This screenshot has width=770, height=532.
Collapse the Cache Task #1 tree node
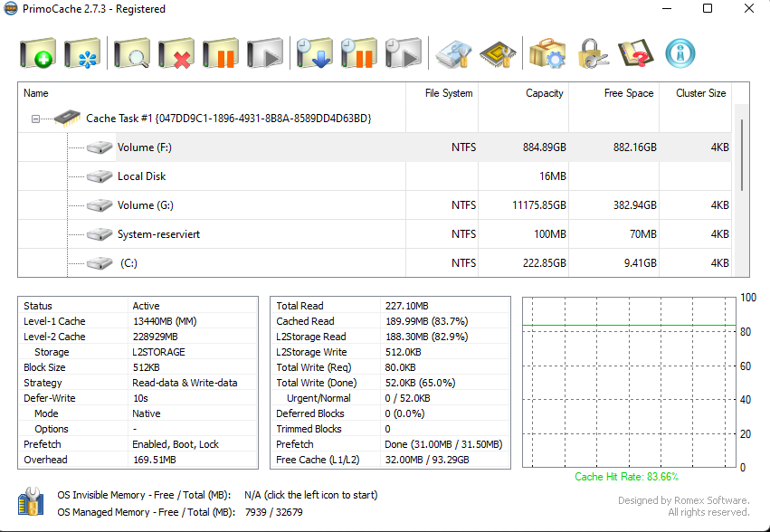tap(35, 119)
